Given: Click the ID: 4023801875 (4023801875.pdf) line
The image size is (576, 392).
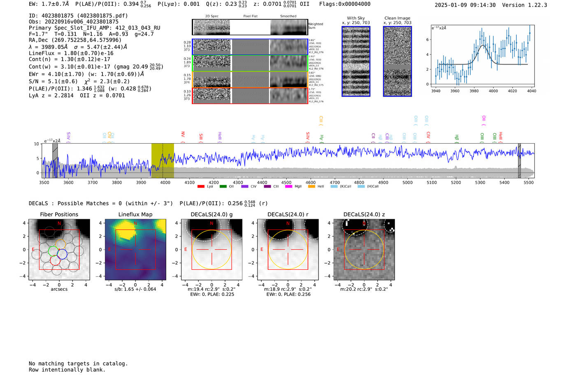Looking at the screenshot, I should tap(78, 16).
